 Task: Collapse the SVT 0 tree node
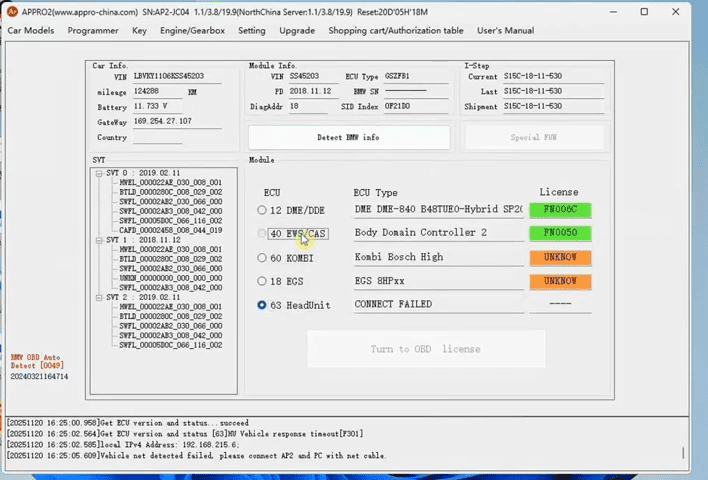click(99, 173)
